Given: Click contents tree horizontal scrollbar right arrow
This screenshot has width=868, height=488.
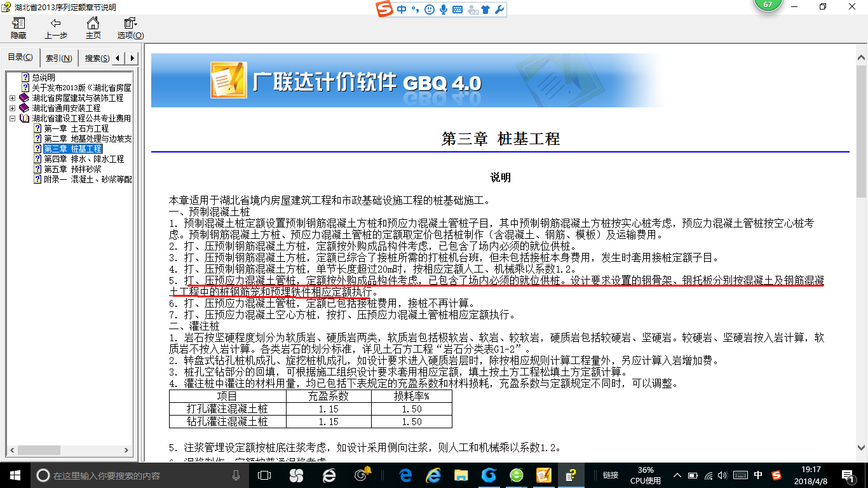Looking at the screenshot, I should [x=126, y=450].
